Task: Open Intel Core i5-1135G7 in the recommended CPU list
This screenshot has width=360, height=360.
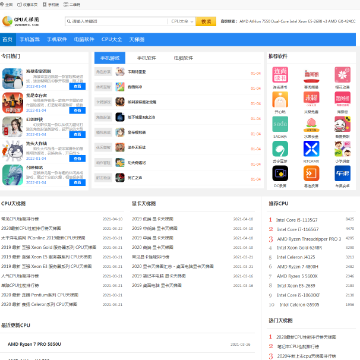Action: (x=297, y=220)
